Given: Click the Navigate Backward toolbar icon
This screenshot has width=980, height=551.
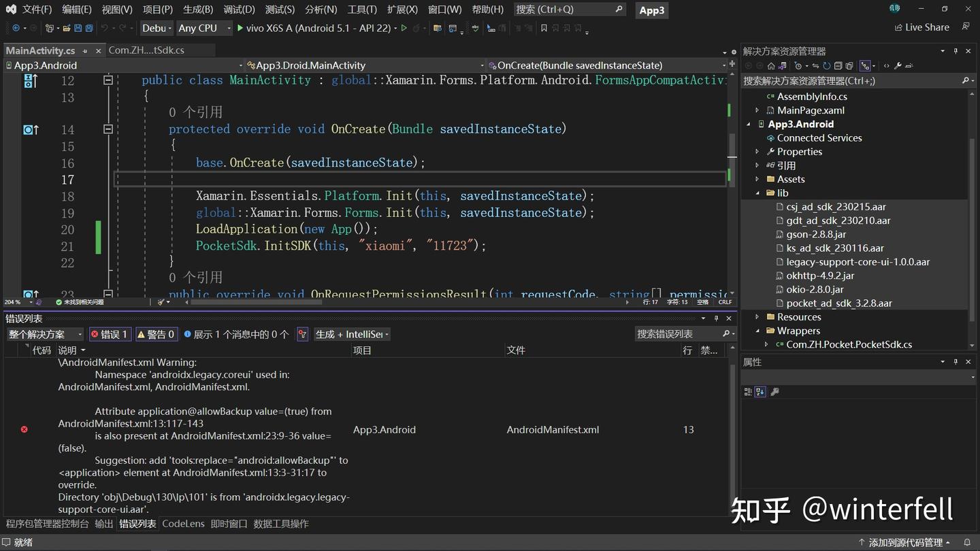Looking at the screenshot, I should 16,28.
